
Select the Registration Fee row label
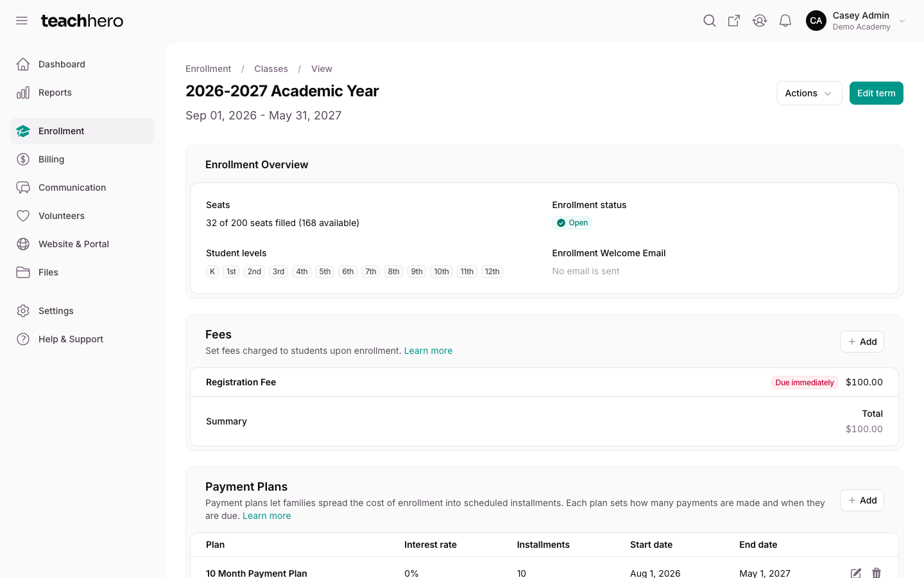point(241,382)
